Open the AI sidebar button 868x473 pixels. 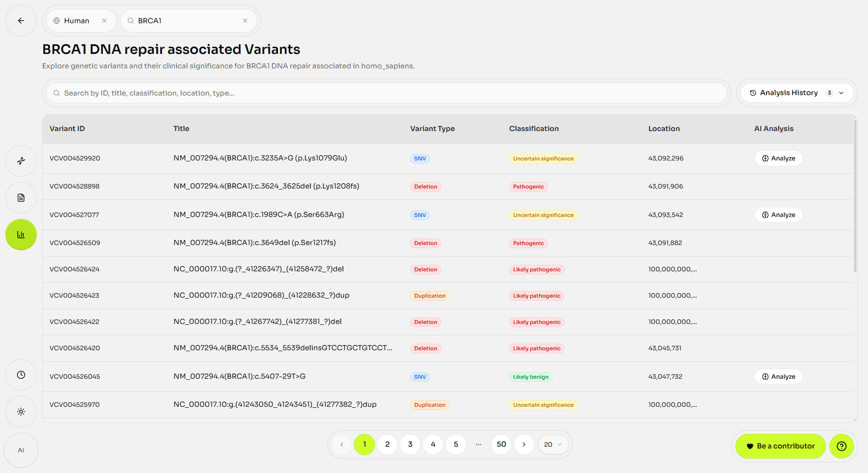point(21,450)
